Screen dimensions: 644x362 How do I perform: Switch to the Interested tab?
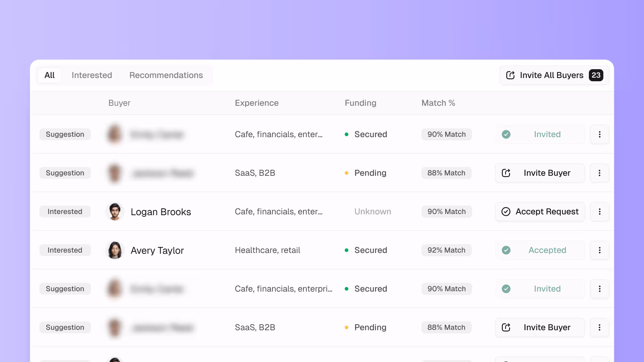tap(92, 75)
